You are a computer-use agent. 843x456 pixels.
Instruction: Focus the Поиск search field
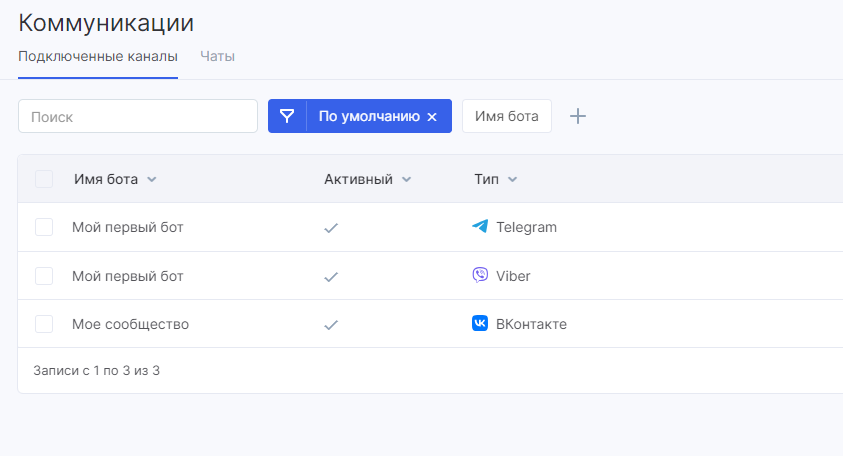click(x=138, y=116)
